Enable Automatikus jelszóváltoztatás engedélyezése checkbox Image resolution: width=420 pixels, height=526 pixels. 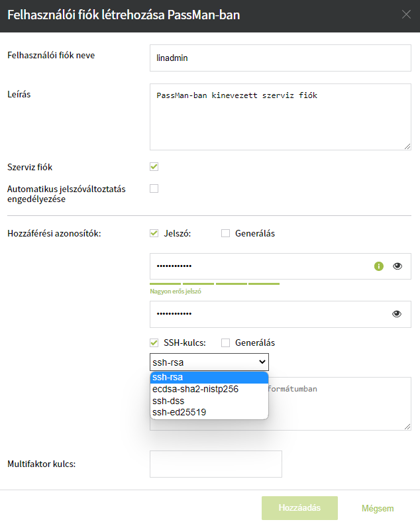click(154, 188)
